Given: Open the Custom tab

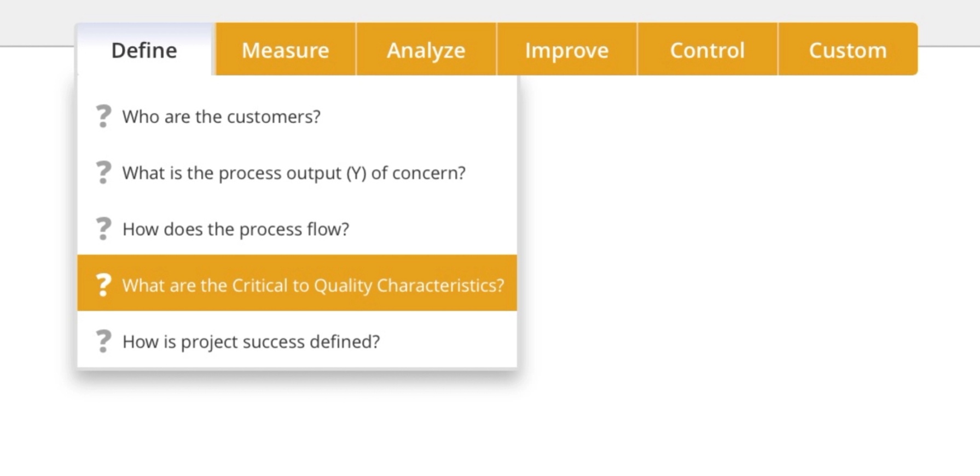Looking at the screenshot, I should point(848,50).
